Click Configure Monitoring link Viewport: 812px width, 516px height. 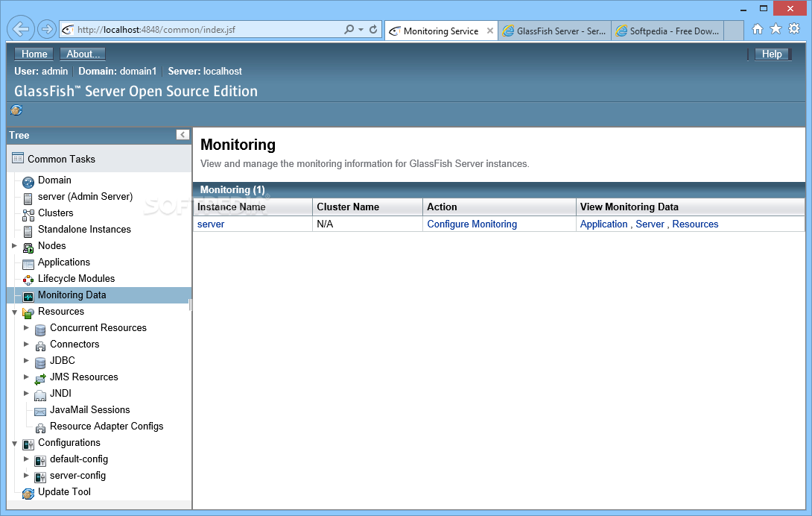coord(472,224)
